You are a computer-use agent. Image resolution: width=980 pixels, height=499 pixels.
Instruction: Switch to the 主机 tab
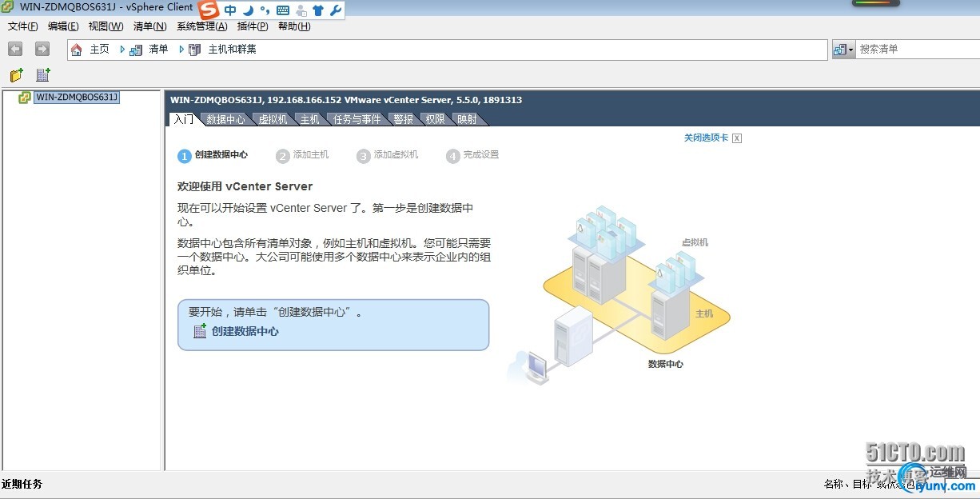coord(309,119)
